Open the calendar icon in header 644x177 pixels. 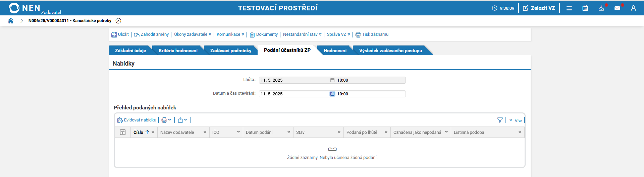(x=585, y=8)
